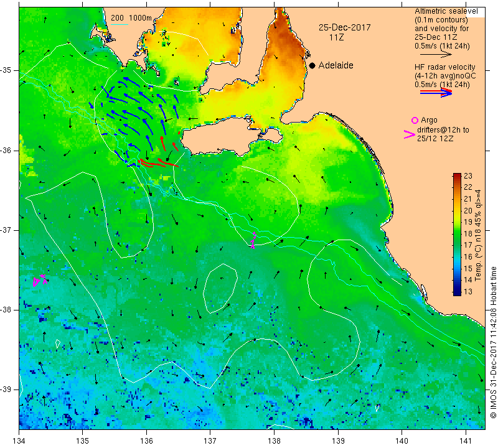Click the colorbar tick label 15
This screenshot has width=498, height=448.
click(x=468, y=268)
